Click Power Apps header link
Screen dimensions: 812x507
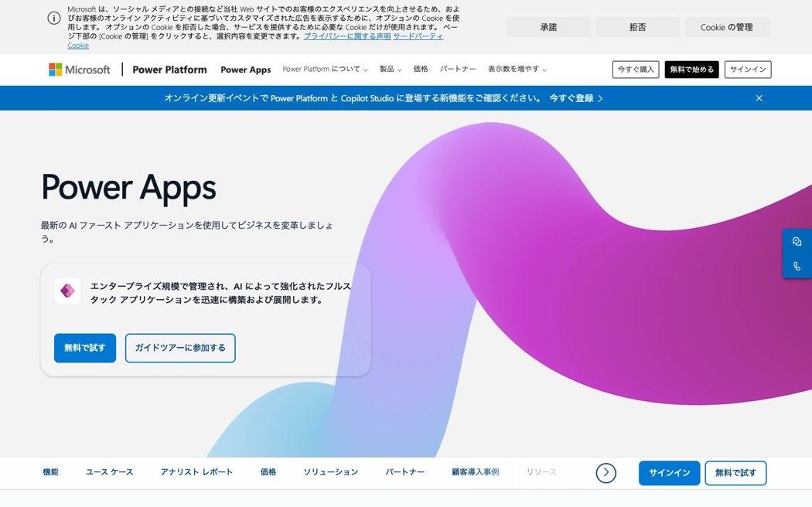click(x=245, y=70)
